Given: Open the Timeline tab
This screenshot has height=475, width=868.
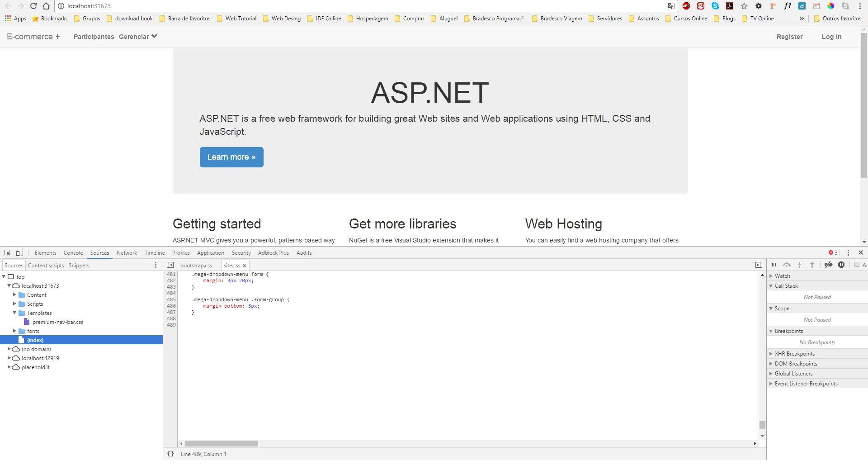Looking at the screenshot, I should pos(155,253).
